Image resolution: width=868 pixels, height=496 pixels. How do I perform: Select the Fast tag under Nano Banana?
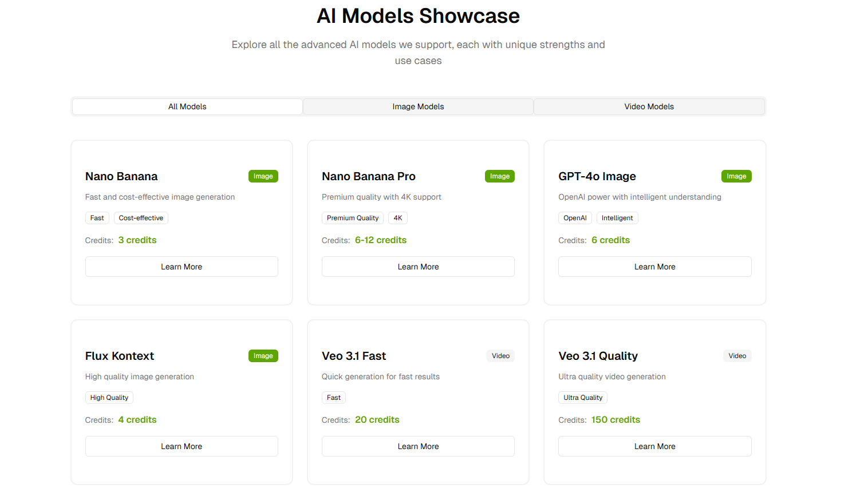pyautogui.click(x=97, y=218)
